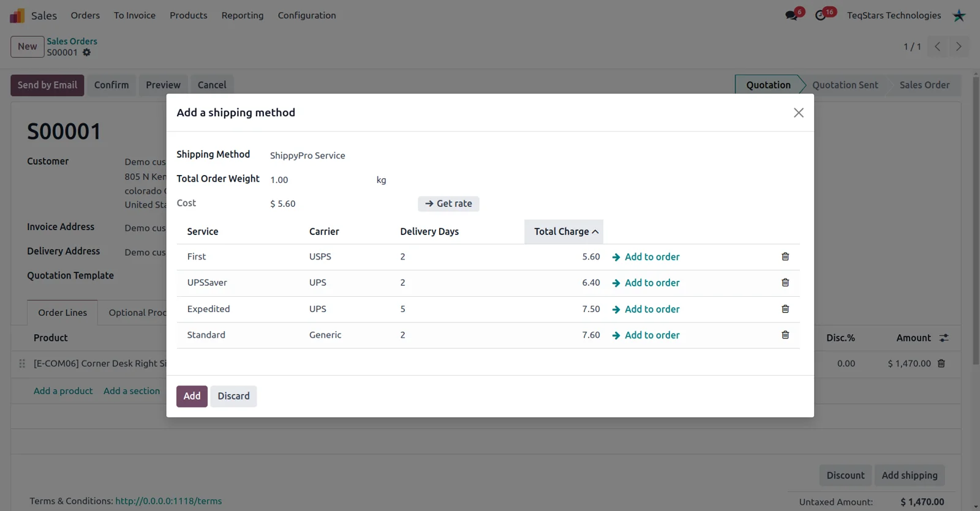Go to the next record arrow
The height and width of the screenshot is (511, 980).
tap(959, 47)
